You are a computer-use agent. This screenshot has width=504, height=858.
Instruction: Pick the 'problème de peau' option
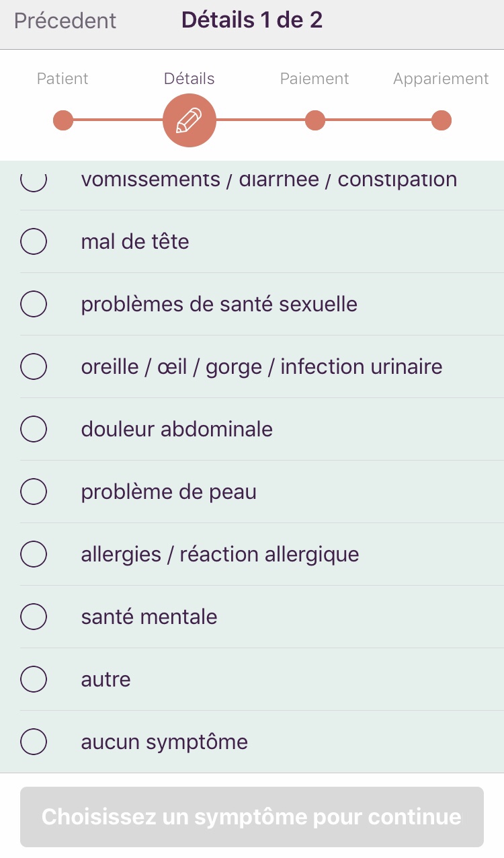click(34, 492)
